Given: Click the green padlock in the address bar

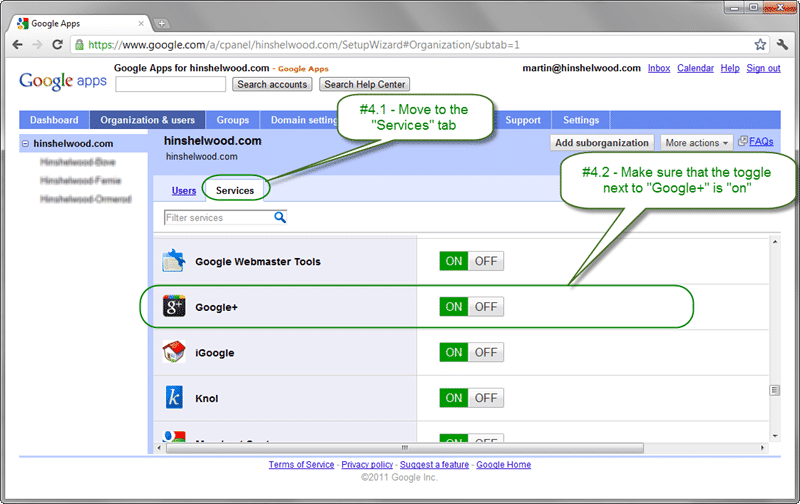Looking at the screenshot, I should (79, 45).
